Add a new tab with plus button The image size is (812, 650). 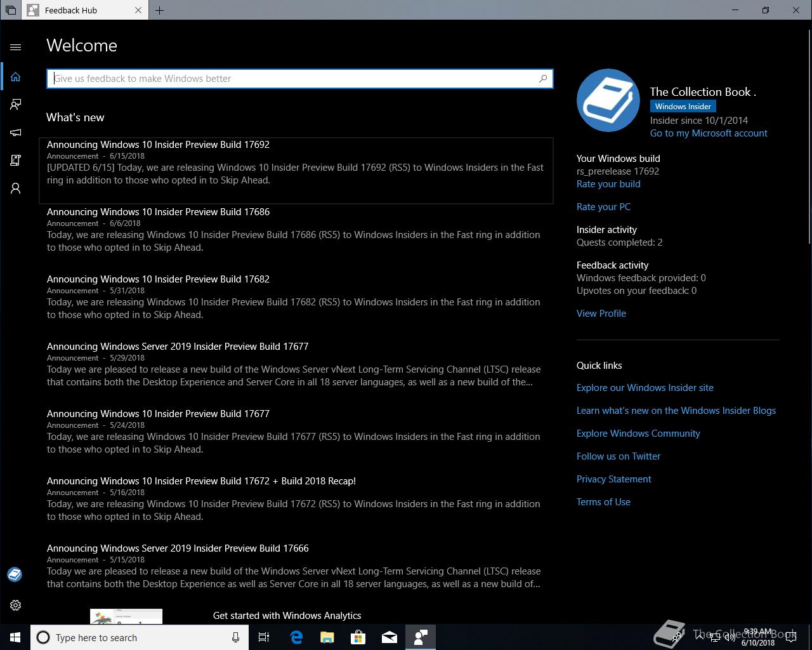tap(159, 10)
